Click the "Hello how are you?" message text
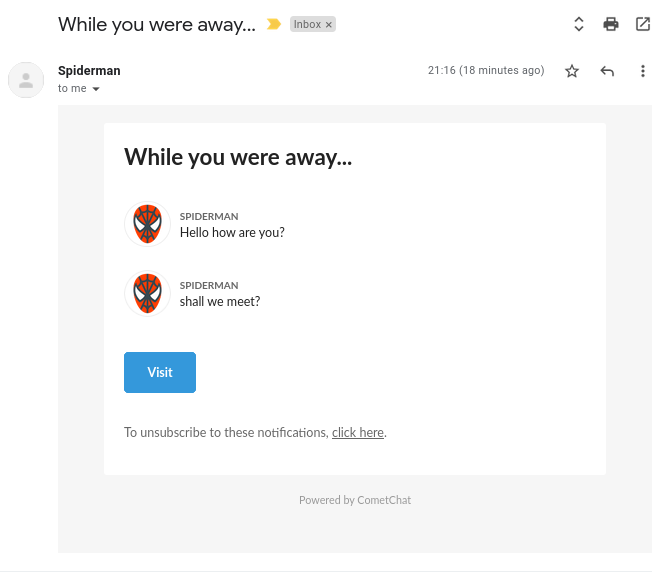 point(232,232)
